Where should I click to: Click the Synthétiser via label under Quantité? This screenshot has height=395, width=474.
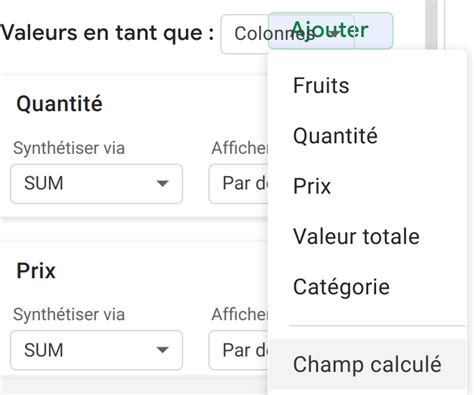pyautogui.click(x=69, y=148)
